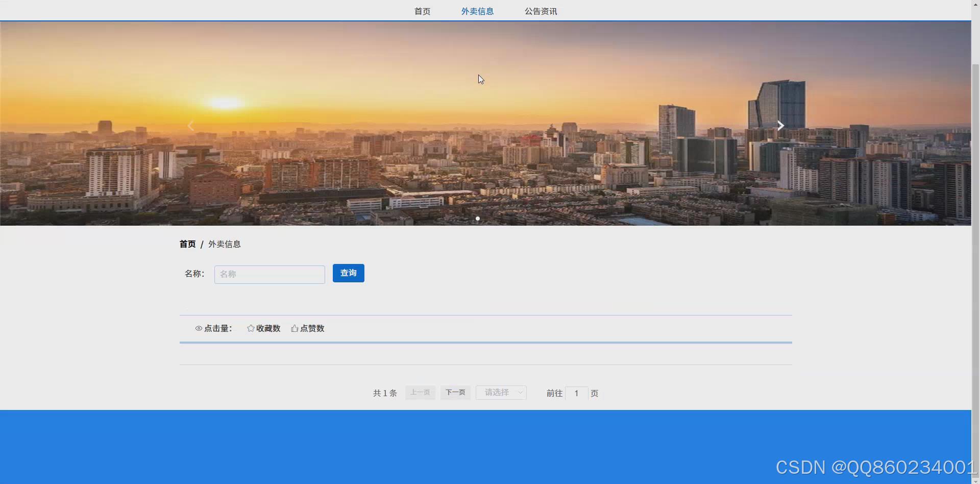Focus the 前往 page number field
Viewport: 980px width, 484px height.
tap(576, 393)
